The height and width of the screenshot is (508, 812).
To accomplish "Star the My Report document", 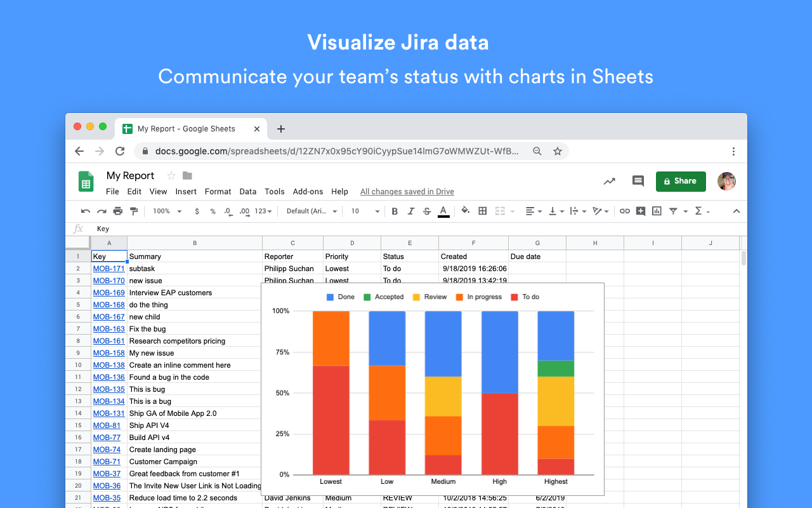I will pyautogui.click(x=171, y=176).
